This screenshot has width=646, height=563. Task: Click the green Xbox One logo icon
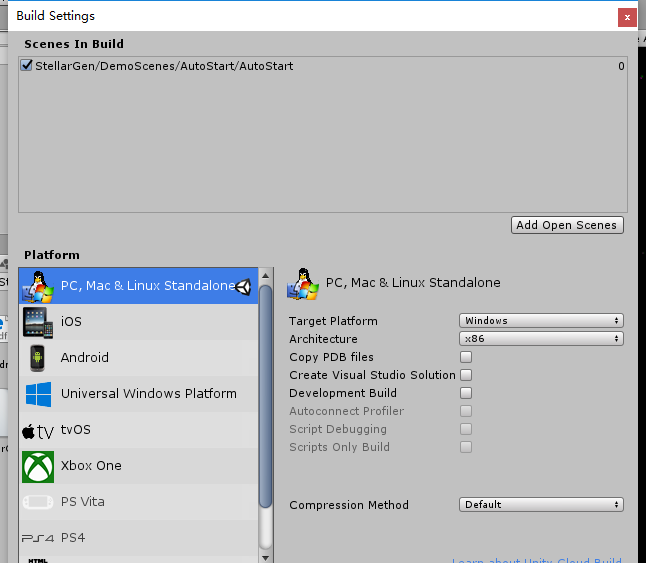pyautogui.click(x=38, y=467)
